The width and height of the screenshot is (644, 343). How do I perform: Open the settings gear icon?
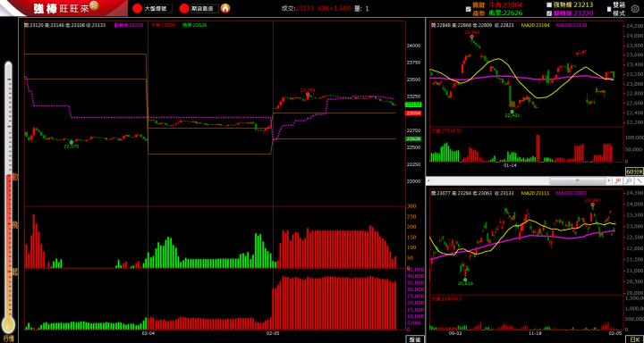point(634,8)
